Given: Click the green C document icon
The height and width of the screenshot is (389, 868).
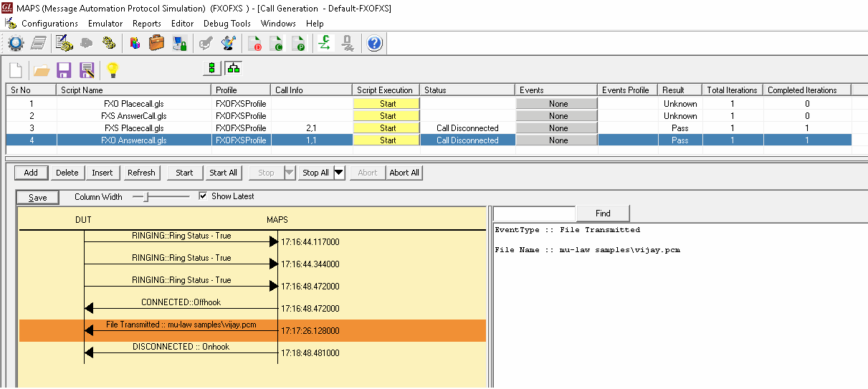Looking at the screenshot, I should coord(277,43).
